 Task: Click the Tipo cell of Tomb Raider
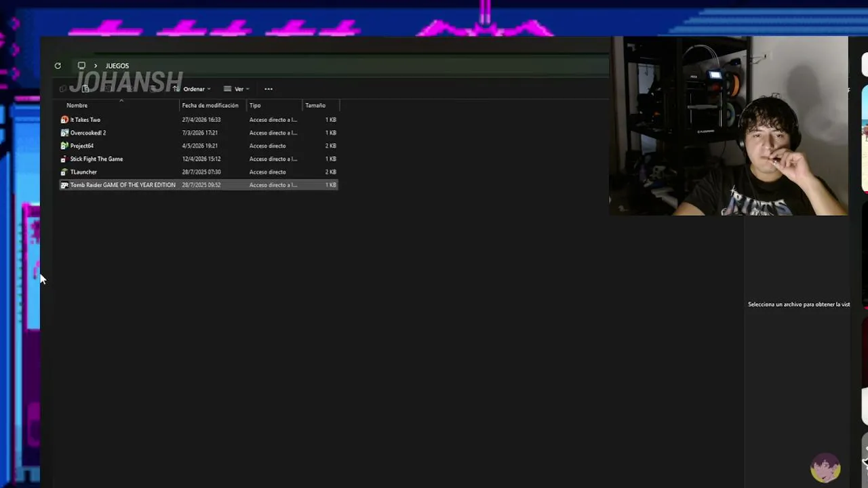click(x=273, y=185)
